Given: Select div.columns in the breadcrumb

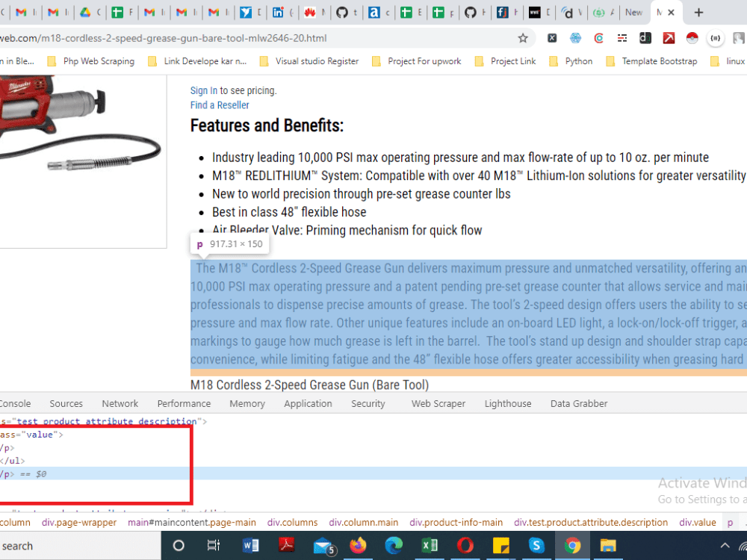Looking at the screenshot, I should click(293, 523).
